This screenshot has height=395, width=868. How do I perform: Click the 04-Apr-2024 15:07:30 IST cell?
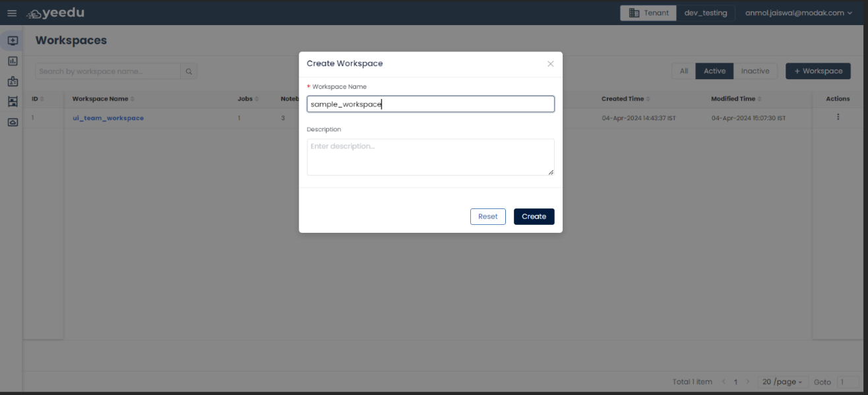[749, 118]
